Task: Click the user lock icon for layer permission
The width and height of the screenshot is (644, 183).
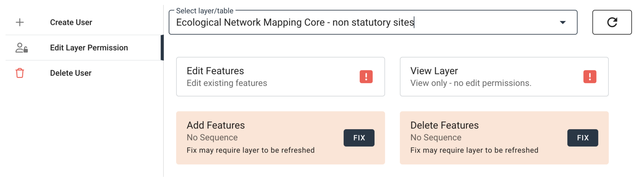Action: (x=21, y=48)
